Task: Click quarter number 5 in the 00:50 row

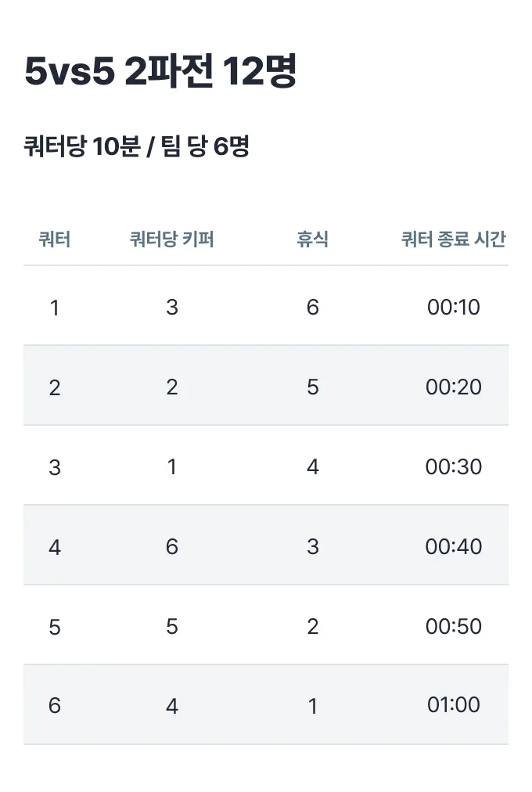Action: point(55,627)
